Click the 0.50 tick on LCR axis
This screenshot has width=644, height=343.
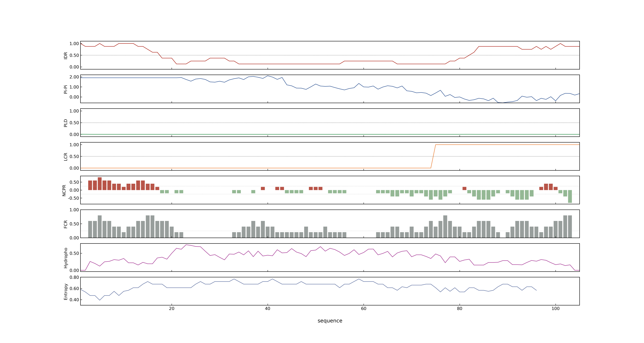74,156
